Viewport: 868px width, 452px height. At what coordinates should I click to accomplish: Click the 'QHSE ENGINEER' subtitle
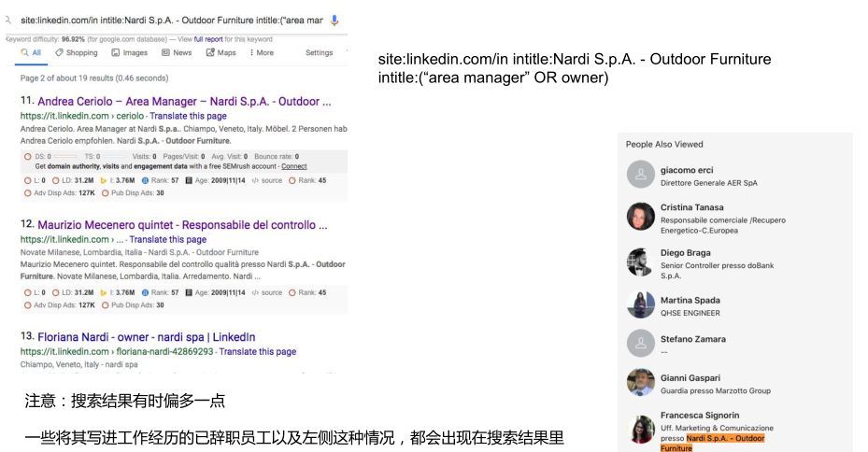point(690,313)
